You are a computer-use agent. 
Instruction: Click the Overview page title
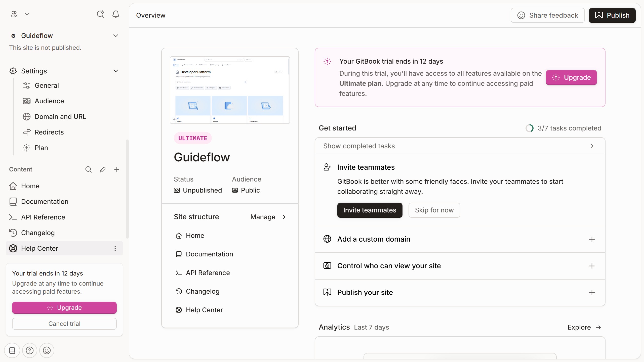coord(151,15)
